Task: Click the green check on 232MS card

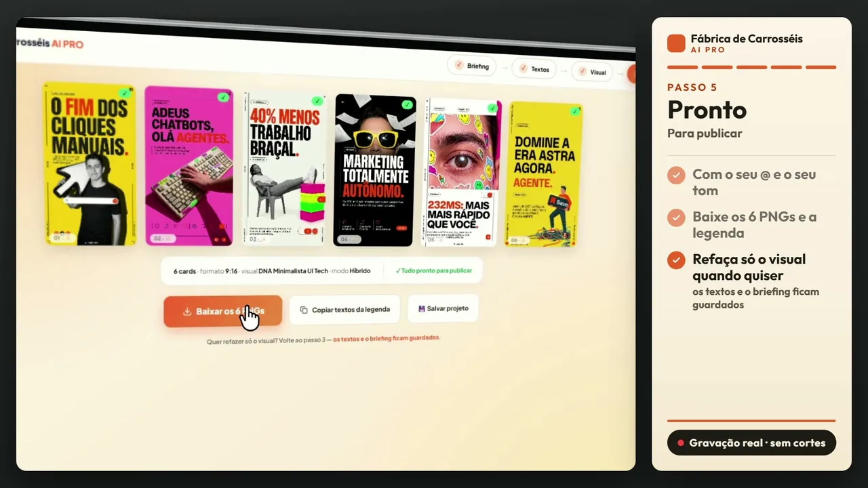Action: click(492, 108)
